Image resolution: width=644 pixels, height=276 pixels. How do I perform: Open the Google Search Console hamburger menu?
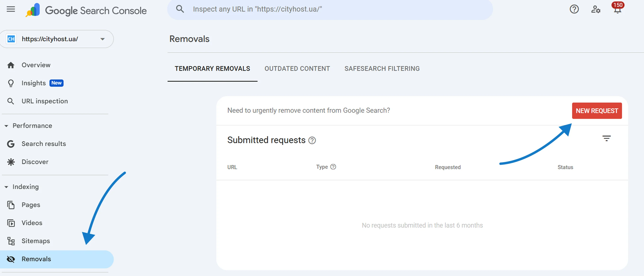coord(10,9)
